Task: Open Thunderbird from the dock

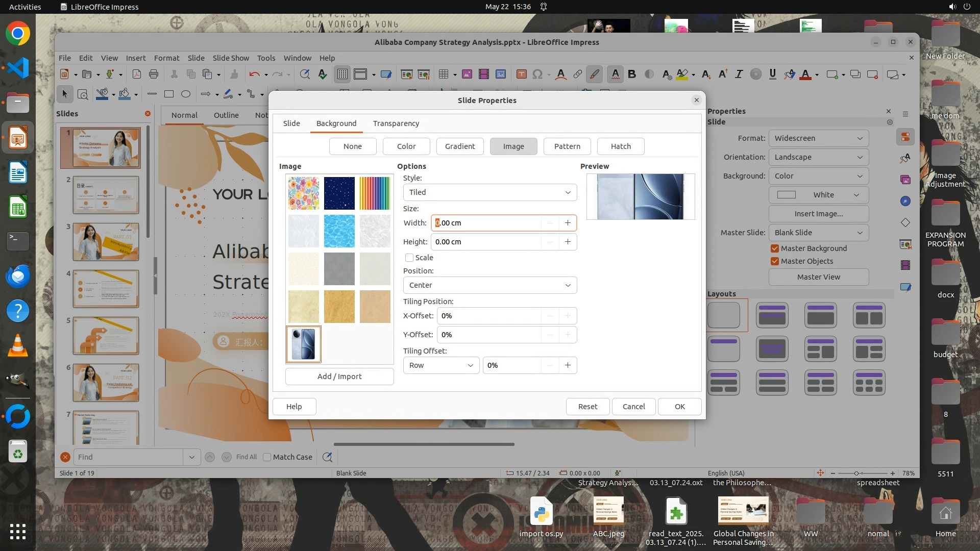Action: 18,276
